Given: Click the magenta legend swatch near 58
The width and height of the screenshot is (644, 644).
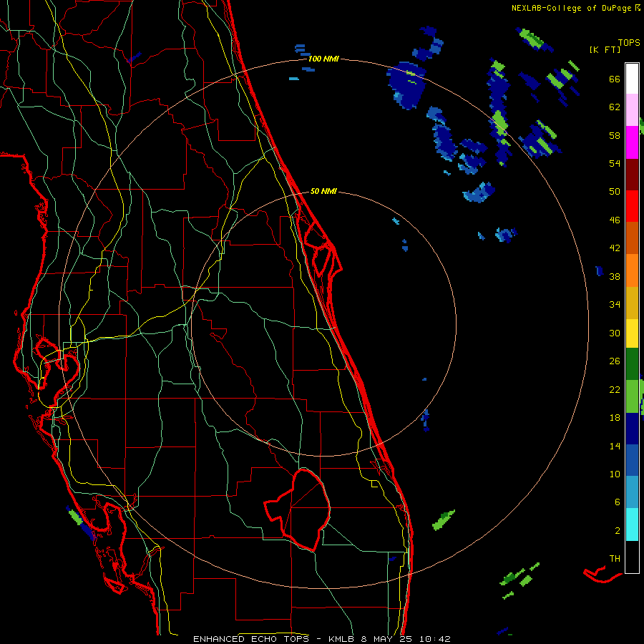Looking at the screenshot, I should pos(632,142).
